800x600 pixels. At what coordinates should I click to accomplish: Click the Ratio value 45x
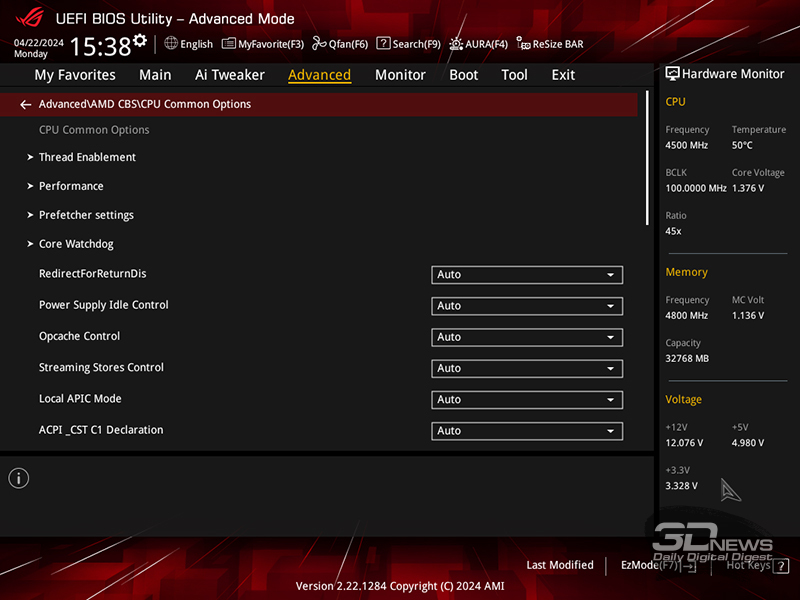(x=673, y=231)
